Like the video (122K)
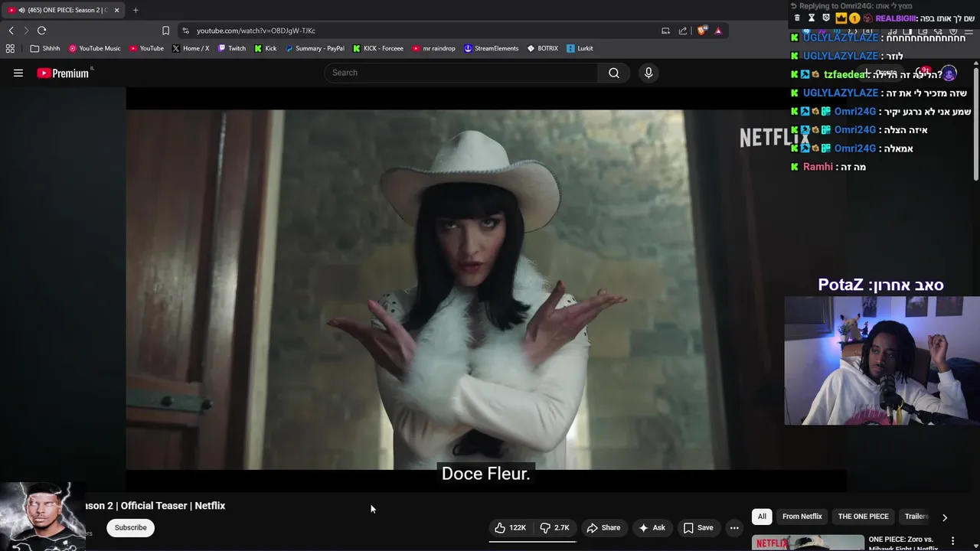 pyautogui.click(x=511, y=527)
